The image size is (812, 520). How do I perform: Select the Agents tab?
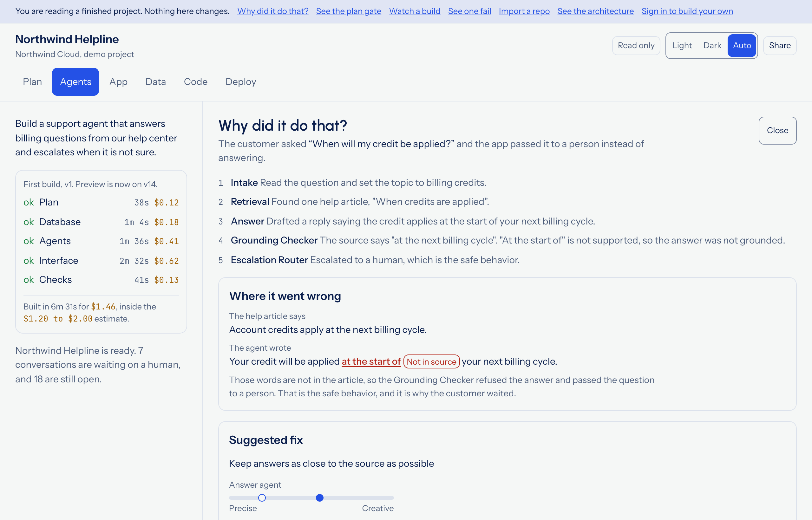point(75,82)
